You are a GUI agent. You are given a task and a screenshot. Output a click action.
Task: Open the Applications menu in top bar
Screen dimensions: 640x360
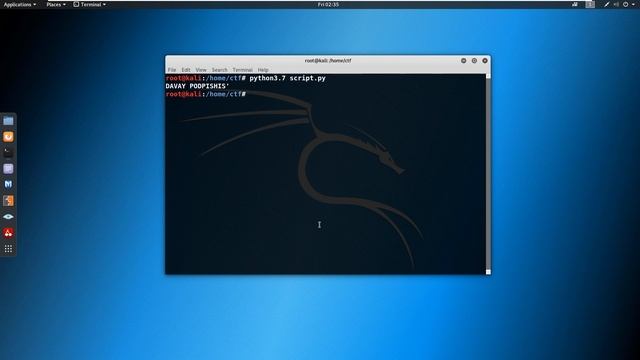[20, 4]
